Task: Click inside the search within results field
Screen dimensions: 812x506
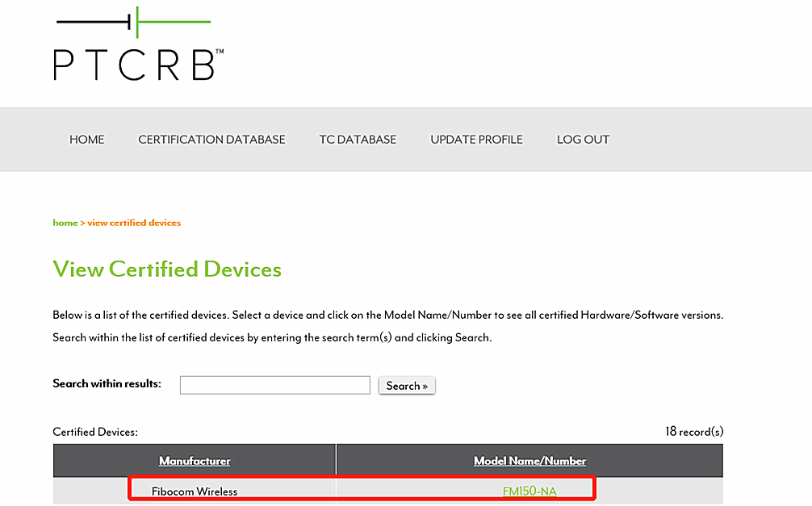Action: point(274,384)
